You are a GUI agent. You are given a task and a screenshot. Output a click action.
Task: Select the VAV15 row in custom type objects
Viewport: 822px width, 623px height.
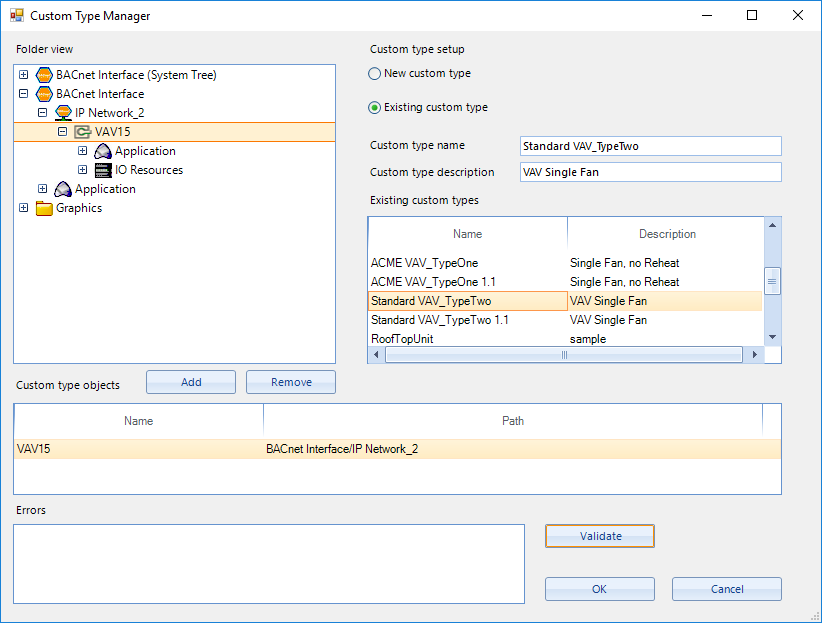[x=397, y=449]
